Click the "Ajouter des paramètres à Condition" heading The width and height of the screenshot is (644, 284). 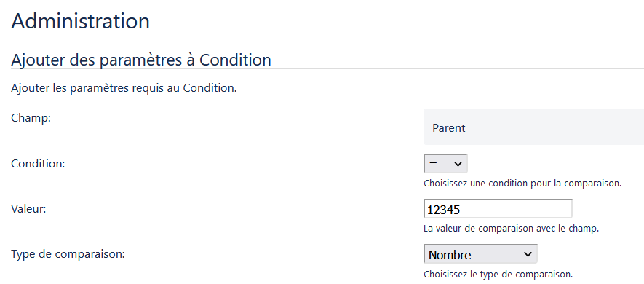click(x=141, y=60)
